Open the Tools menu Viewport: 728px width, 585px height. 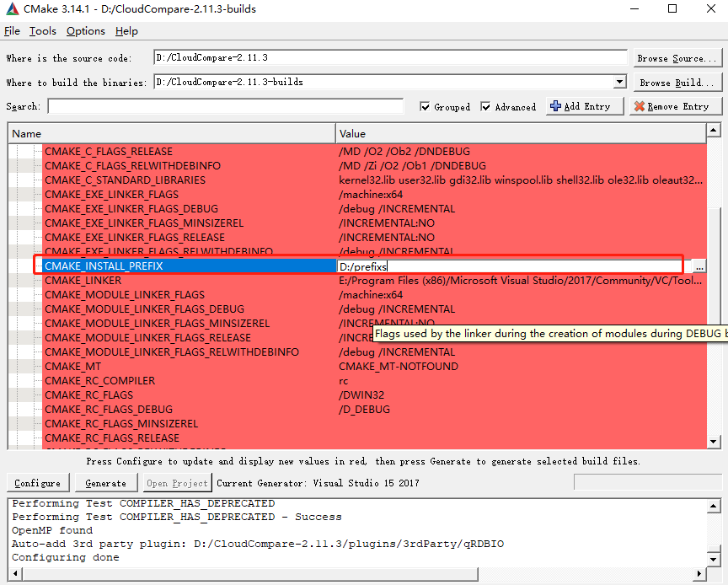[x=42, y=31]
